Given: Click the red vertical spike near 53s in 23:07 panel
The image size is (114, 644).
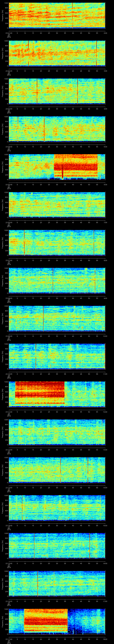Looking at the screenshot, I should point(94,243).
